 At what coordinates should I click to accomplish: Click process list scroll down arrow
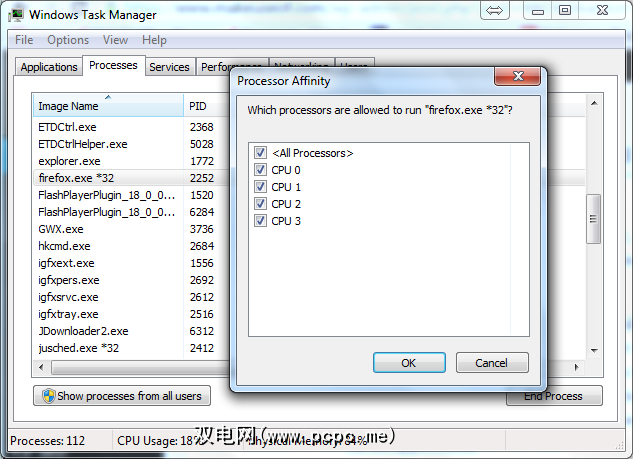tap(594, 350)
